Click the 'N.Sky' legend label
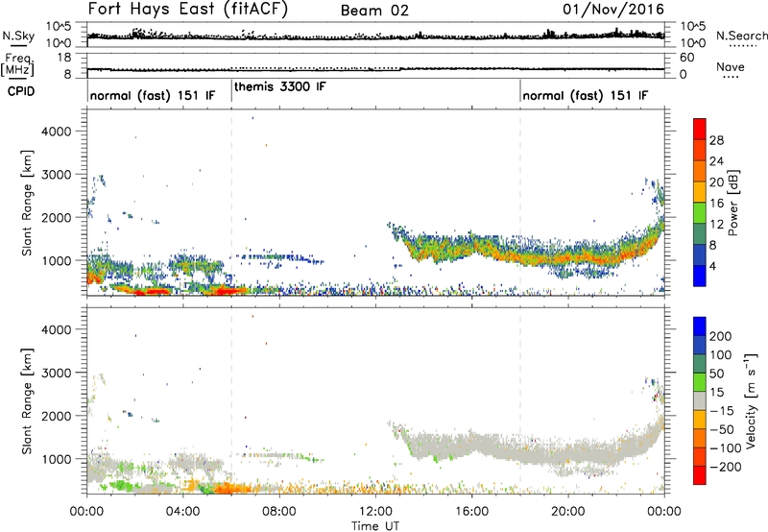768x532 pixels. click(18, 36)
